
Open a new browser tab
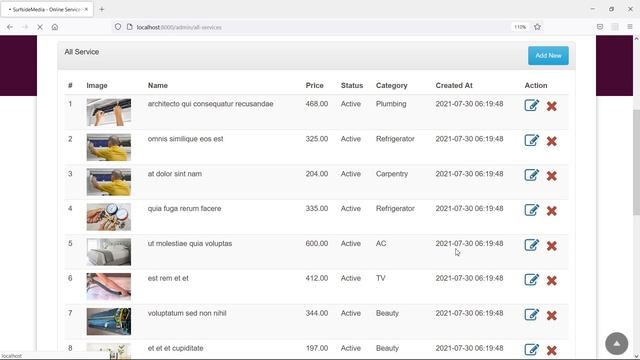(x=102, y=9)
